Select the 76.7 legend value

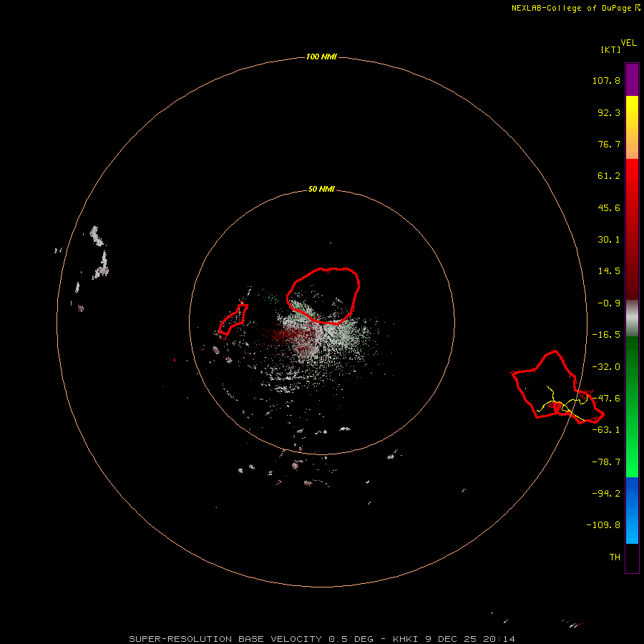(609, 144)
